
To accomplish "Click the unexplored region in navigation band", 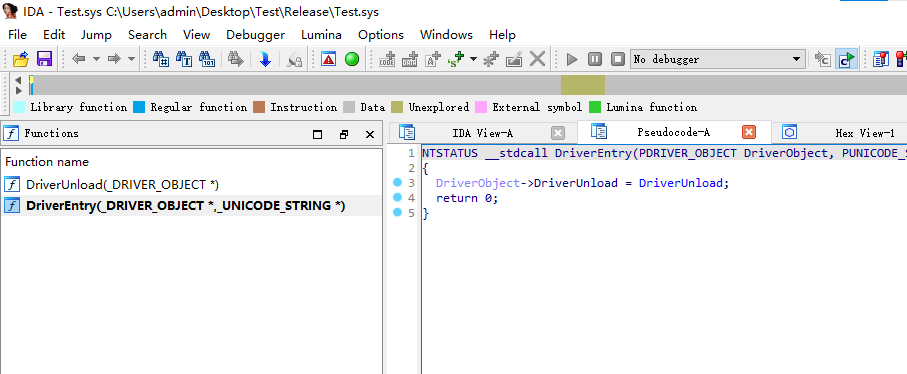I will click(x=582, y=85).
